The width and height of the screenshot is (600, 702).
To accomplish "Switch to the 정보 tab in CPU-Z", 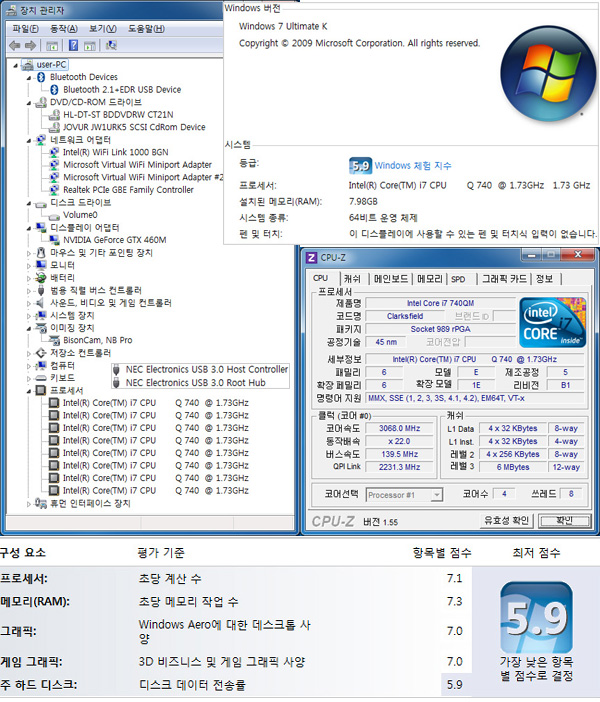I will click(544, 279).
